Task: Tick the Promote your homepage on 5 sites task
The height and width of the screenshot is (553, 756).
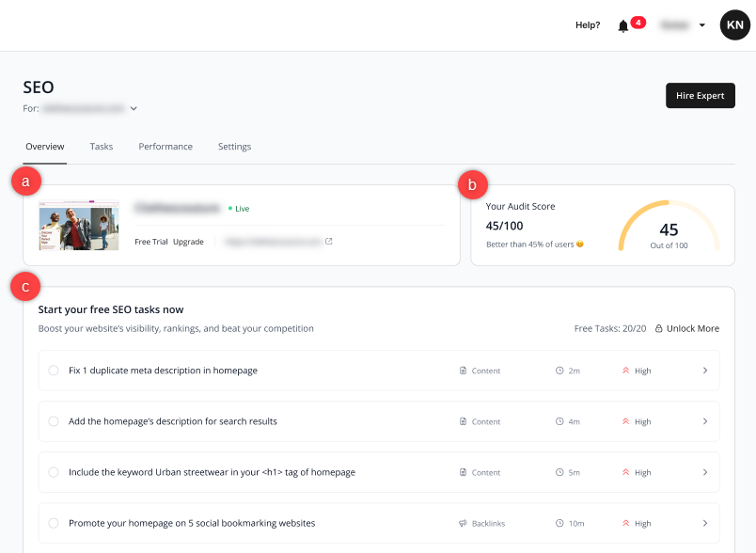Action: (54, 523)
